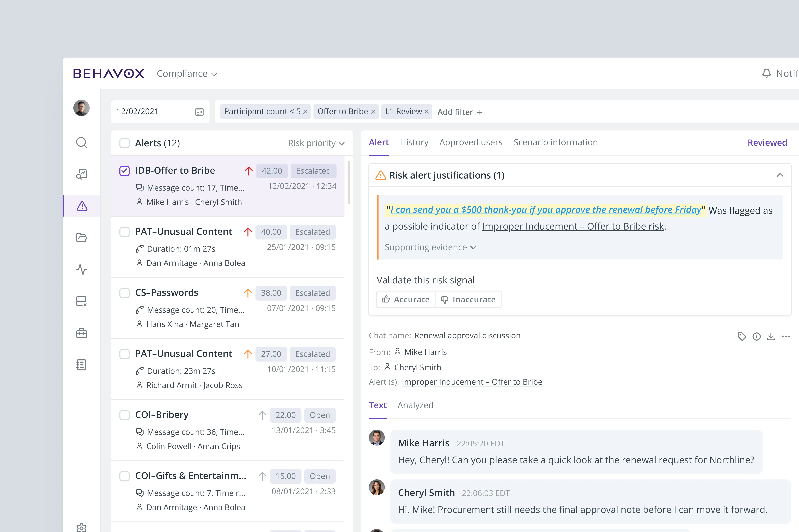Click priority arrow on COI-Bribery alert
The image size is (799, 532).
tap(262, 415)
